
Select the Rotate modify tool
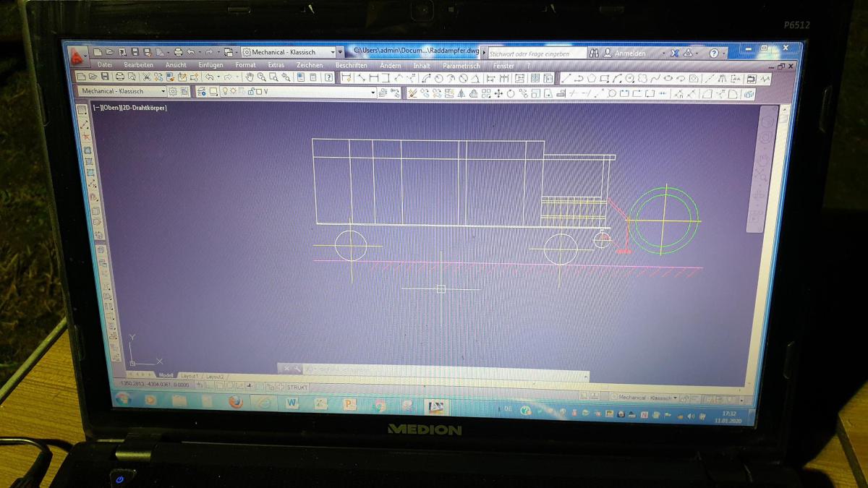pyautogui.click(x=511, y=93)
